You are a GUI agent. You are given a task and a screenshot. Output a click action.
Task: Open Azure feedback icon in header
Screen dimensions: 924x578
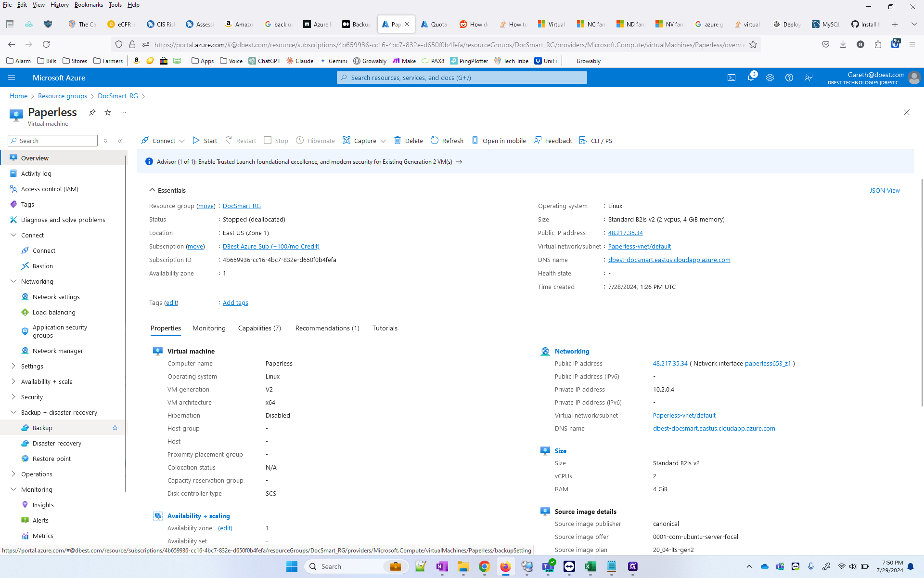[808, 78]
